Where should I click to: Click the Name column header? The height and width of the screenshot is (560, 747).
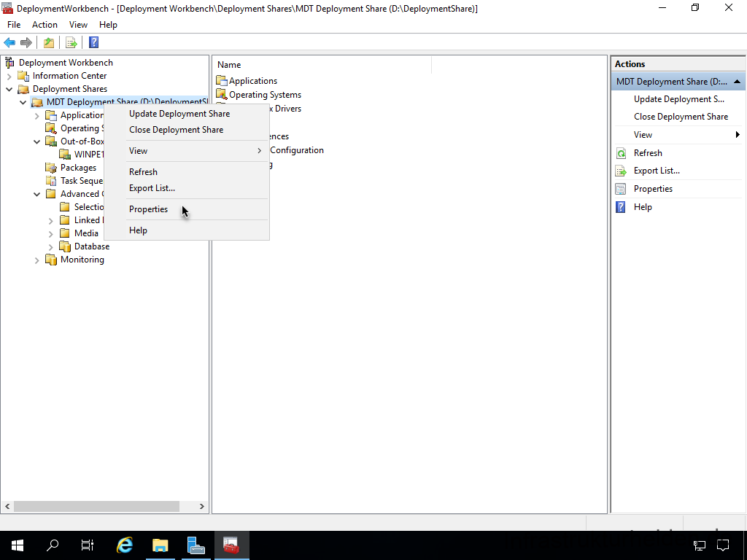(322, 65)
